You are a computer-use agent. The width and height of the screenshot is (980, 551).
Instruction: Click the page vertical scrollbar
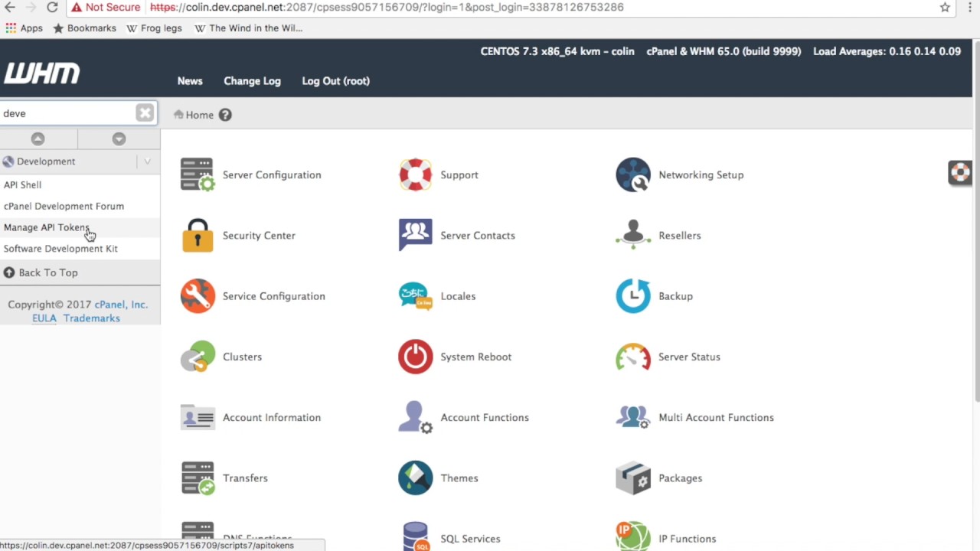[x=976, y=222]
